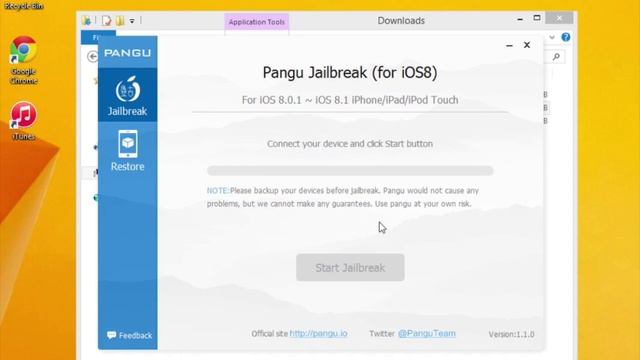Click the jailbreak progress bar
The width and height of the screenshot is (640, 360).
coord(350,171)
